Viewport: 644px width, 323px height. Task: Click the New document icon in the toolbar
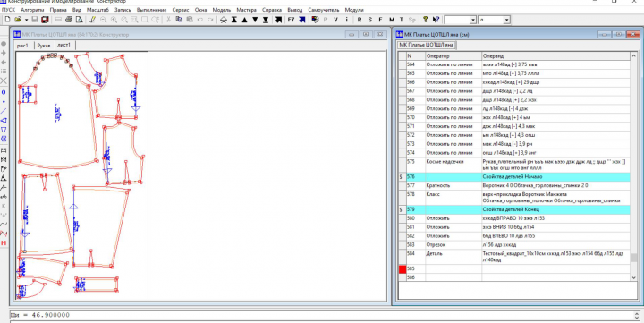7,20
